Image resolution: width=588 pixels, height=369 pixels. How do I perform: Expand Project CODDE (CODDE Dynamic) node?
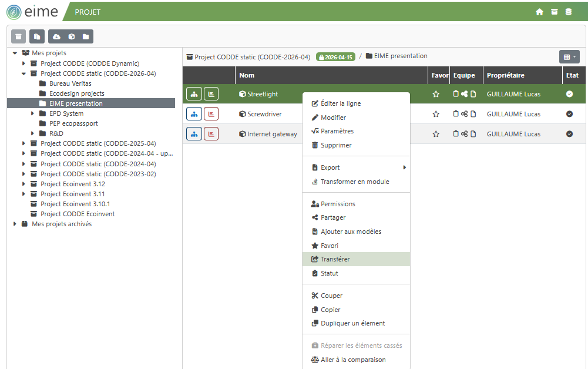pyautogui.click(x=23, y=63)
